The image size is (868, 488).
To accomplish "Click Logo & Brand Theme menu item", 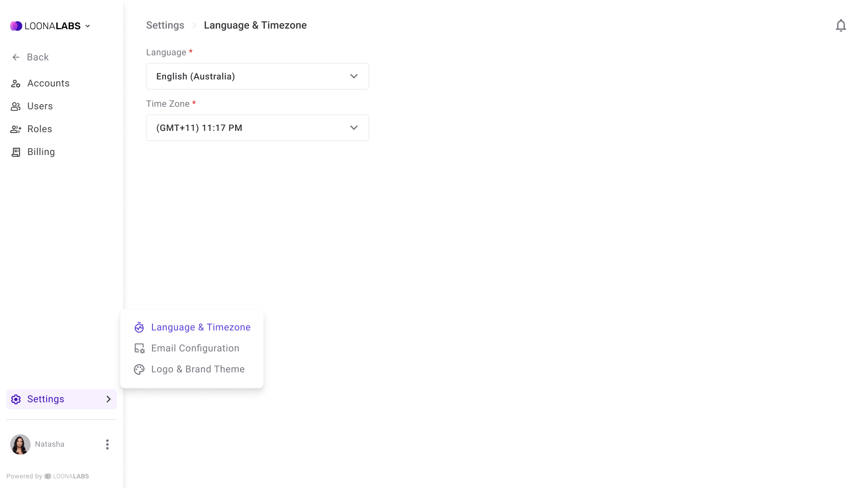I will point(198,369).
